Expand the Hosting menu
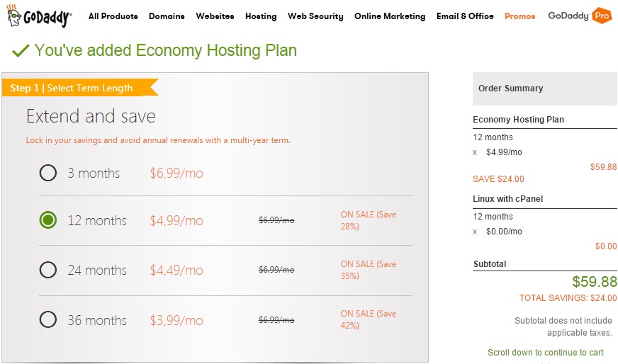This screenshot has height=364, width=618. coord(261,16)
